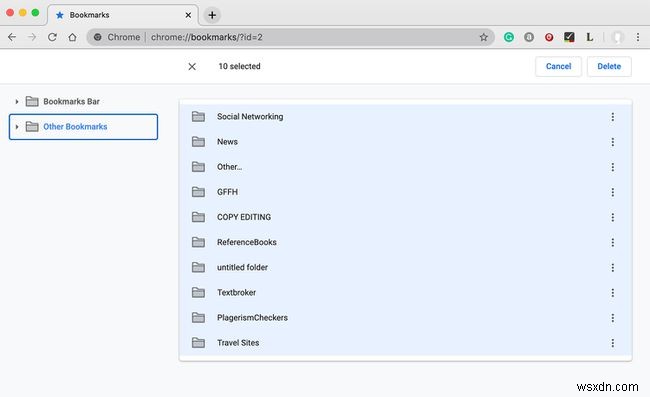Image resolution: width=650 pixels, height=397 pixels.
Task: Select the Bookmarks tab
Action: click(x=123, y=15)
